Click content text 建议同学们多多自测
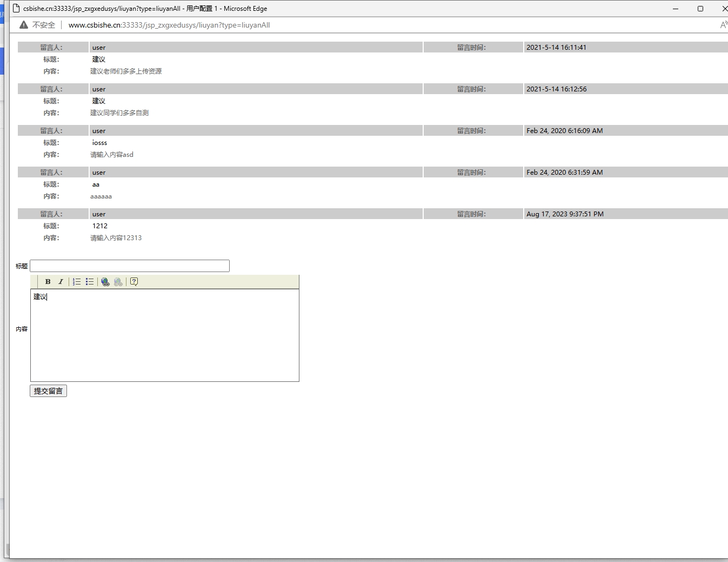This screenshot has height=562, width=728. (119, 113)
